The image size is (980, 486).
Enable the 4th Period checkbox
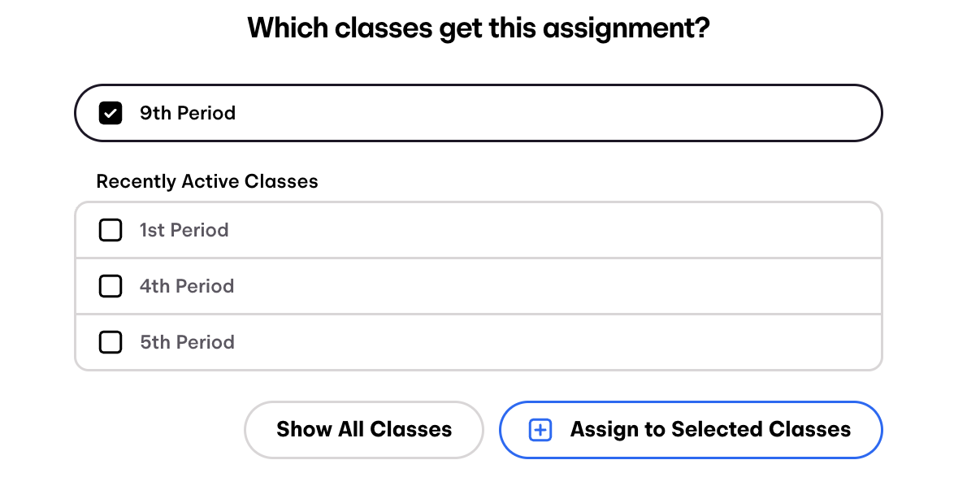111,286
